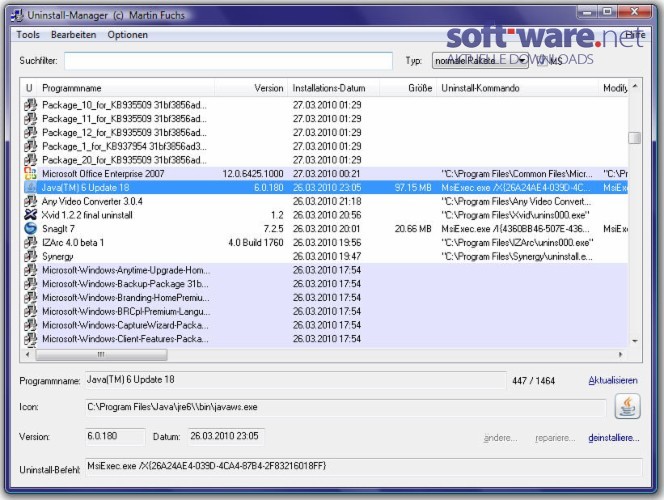Click the Icon path field

tap(346, 407)
